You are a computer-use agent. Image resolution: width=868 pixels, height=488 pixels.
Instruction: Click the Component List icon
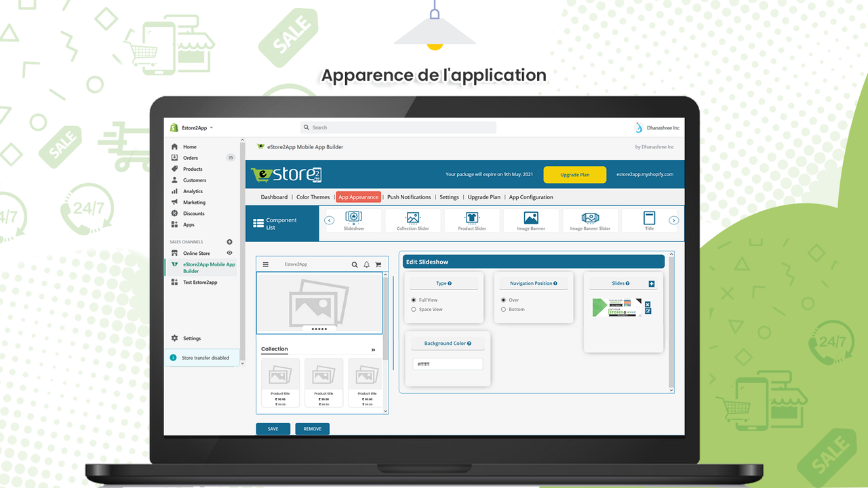pyautogui.click(x=258, y=223)
